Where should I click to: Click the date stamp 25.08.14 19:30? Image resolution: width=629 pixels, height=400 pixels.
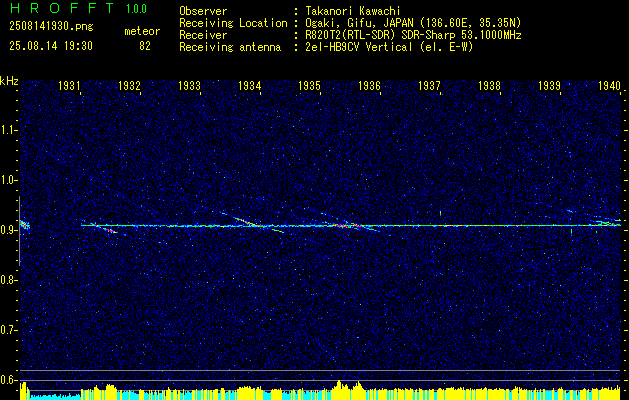51,46
